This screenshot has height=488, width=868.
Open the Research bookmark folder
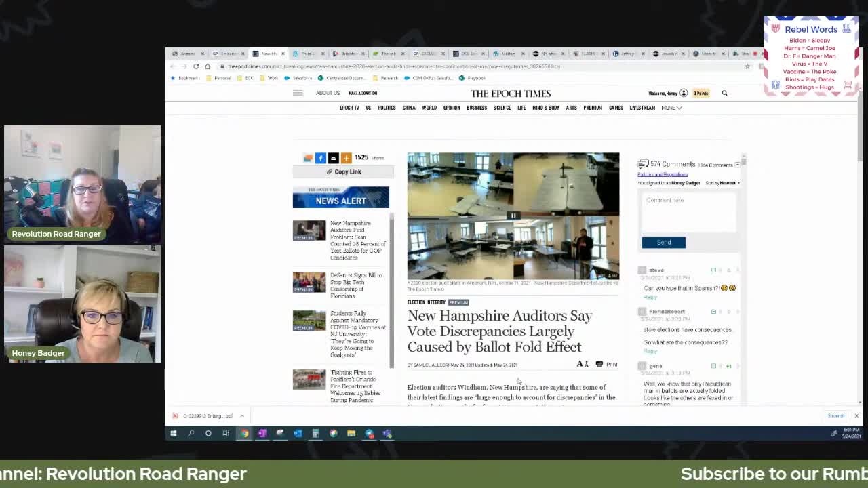(x=385, y=78)
